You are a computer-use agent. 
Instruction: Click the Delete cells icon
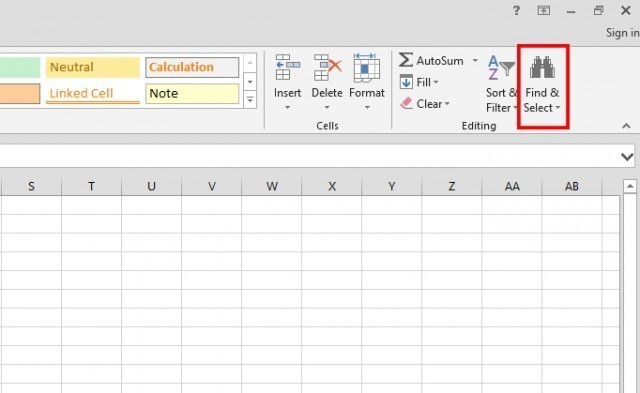point(327,67)
